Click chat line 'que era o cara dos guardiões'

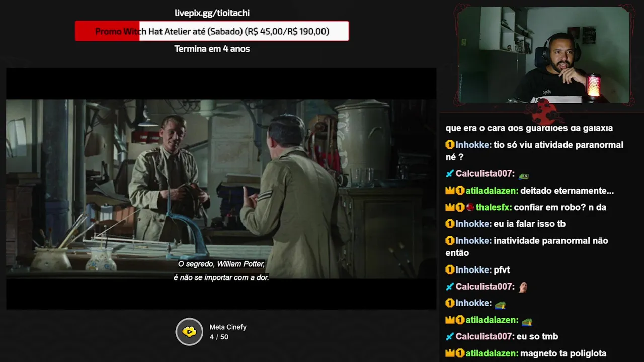(529, 128)
